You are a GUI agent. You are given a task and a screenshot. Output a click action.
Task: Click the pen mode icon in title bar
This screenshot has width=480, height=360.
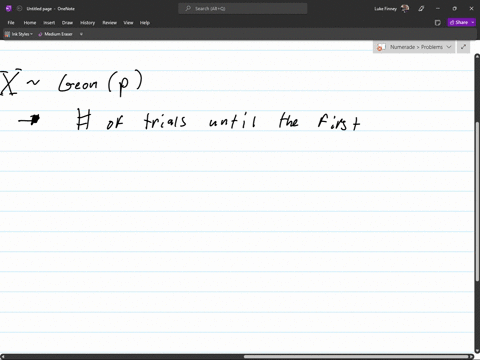click(x=421, y=9)
